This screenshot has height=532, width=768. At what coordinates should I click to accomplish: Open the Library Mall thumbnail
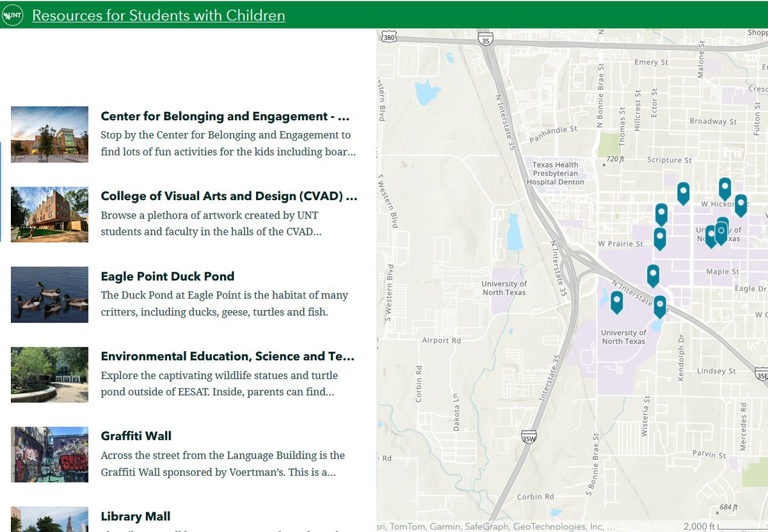[x=49, y=519]
